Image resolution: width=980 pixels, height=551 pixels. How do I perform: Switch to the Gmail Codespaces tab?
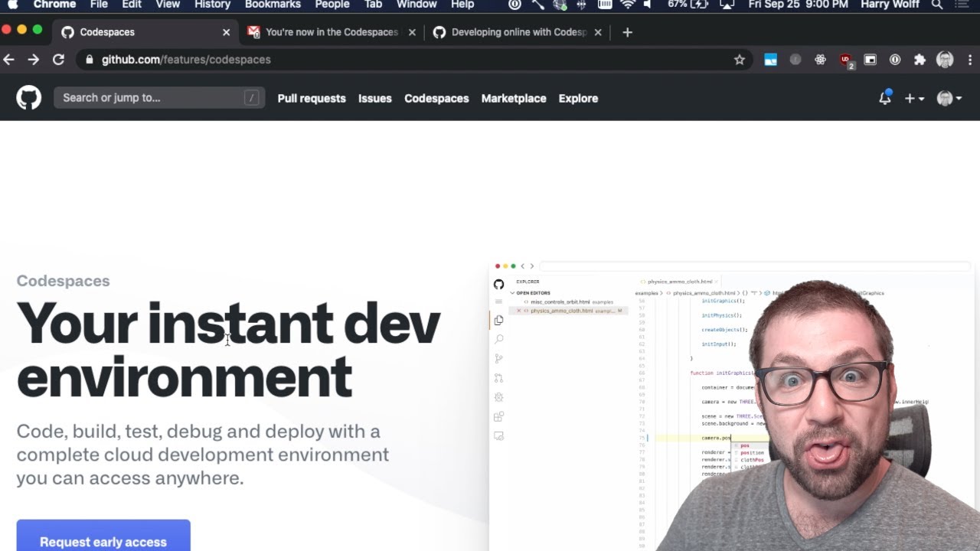[331, 32]
